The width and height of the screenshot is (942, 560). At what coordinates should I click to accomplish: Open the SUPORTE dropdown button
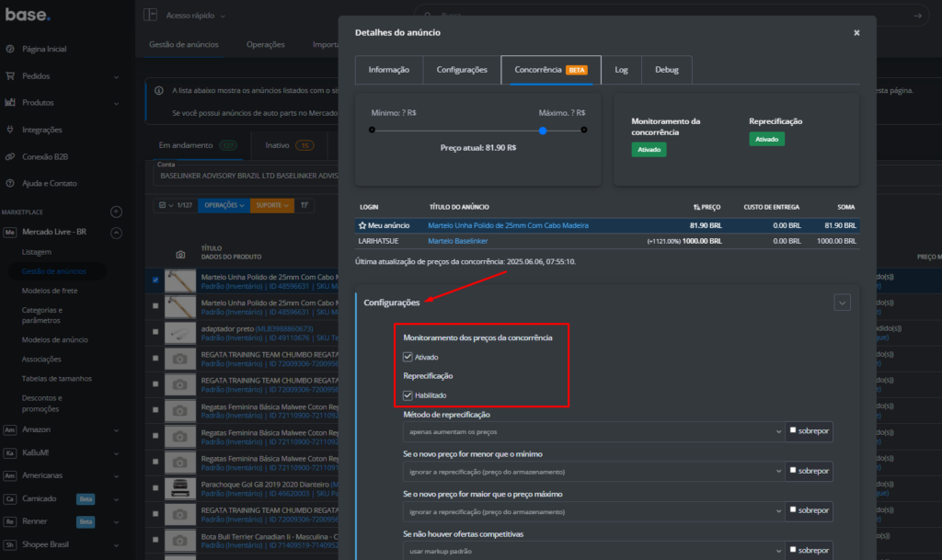[x=272, y=205]
